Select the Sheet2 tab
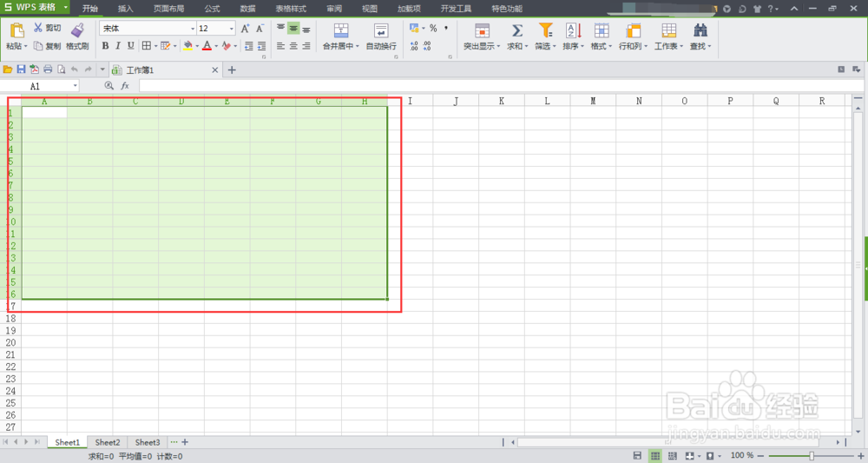Viewport: 868px width, 463px height. pyautogui.click(x=108, y=442)
